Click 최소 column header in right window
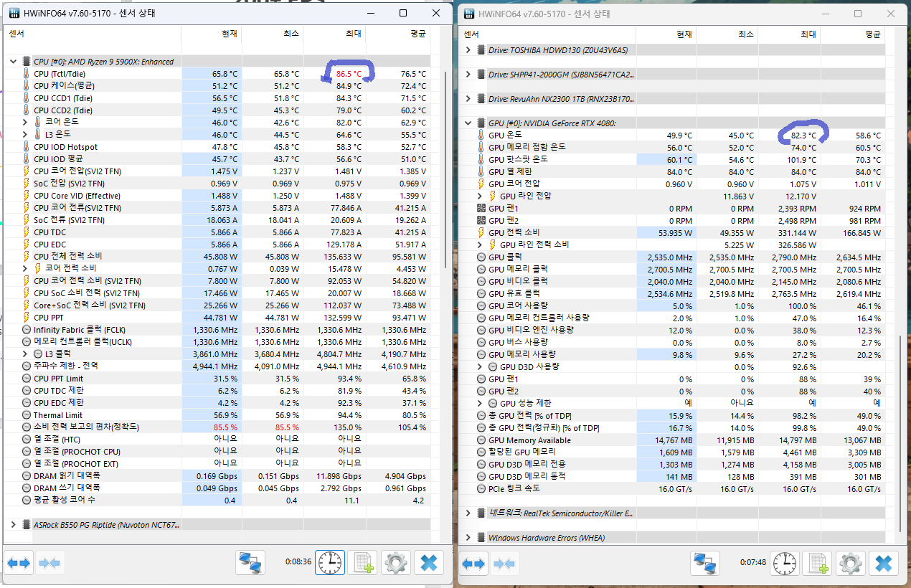The height and width of the screenshot is (588, 911). click(x=727, y=34)
